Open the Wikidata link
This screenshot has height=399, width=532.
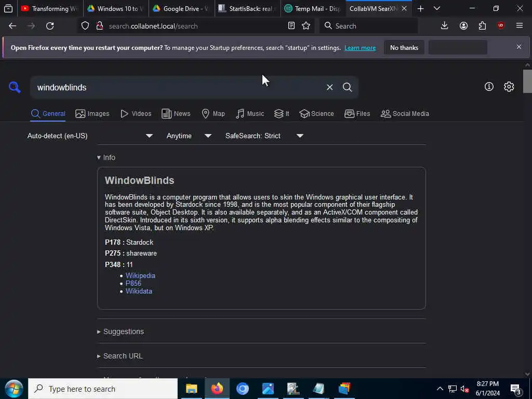tap(139, 291)
